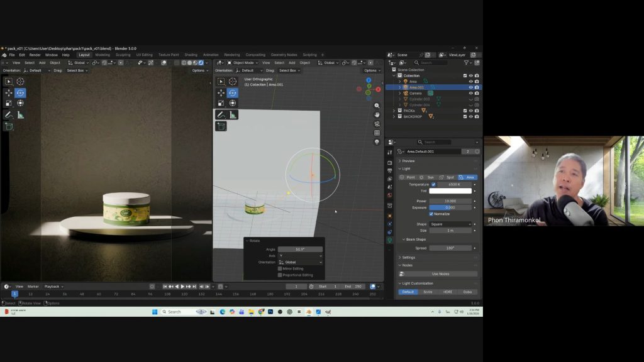Open the Render menu
Screen dimensions: 644x362
coord(35,55)
